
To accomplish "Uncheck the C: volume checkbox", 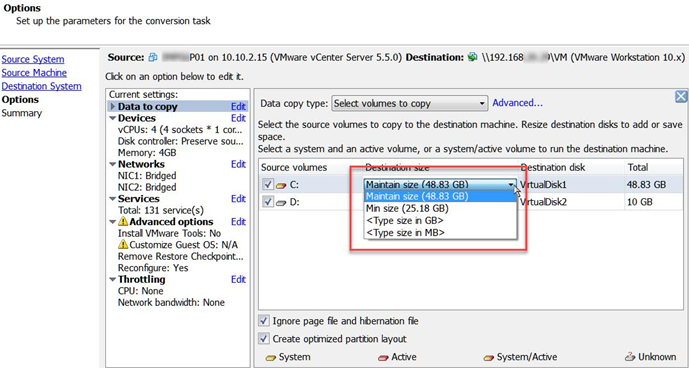I will click(x=268, y=185).
